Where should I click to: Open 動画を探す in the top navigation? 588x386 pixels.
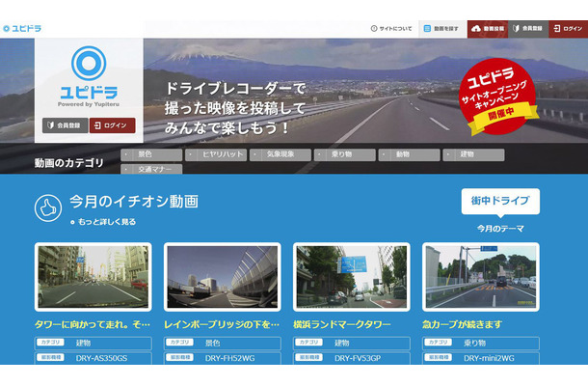pos(443,28)
